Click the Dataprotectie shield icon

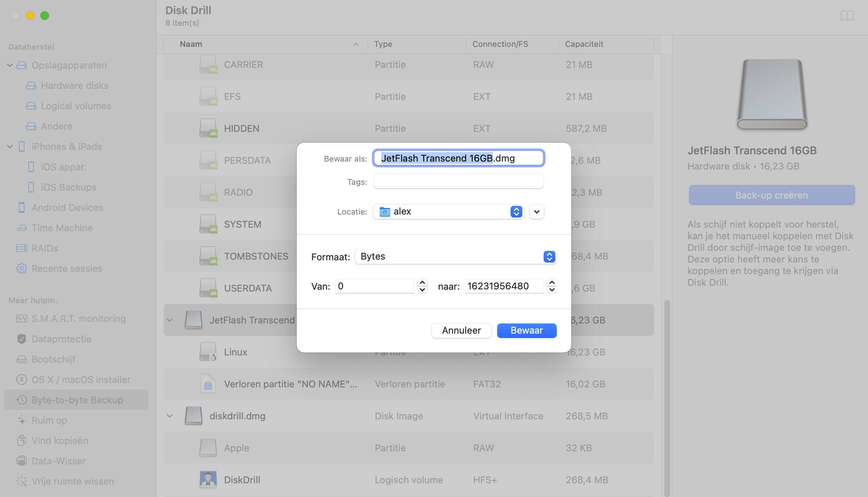(22, 339)
